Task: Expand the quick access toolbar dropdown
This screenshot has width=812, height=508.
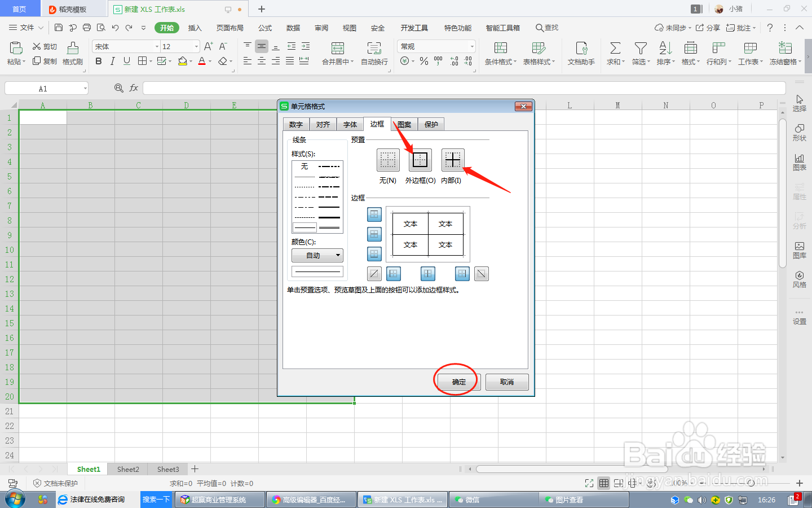Action: (143, 28)
